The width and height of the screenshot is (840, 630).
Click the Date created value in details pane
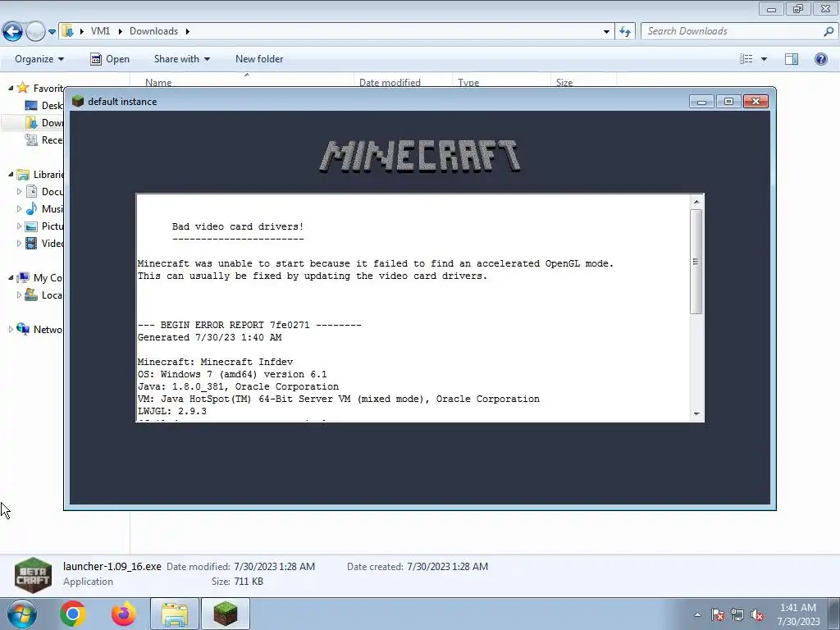point(447,566)
